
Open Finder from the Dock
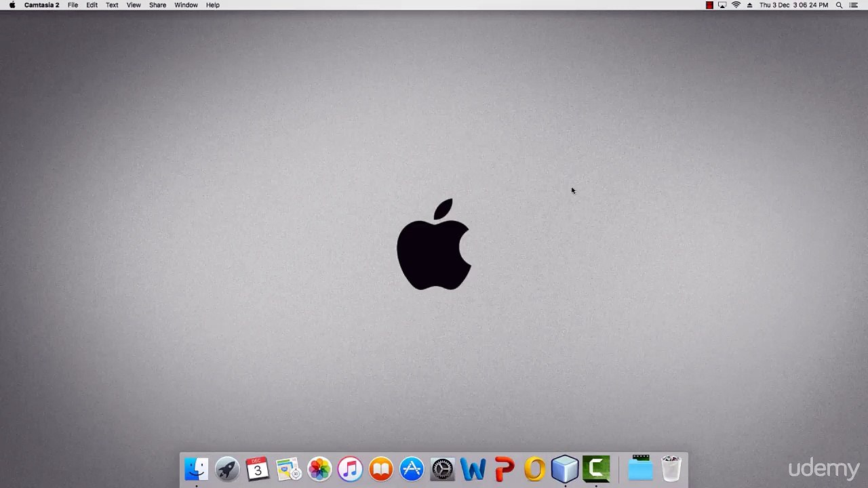(197, 469)
